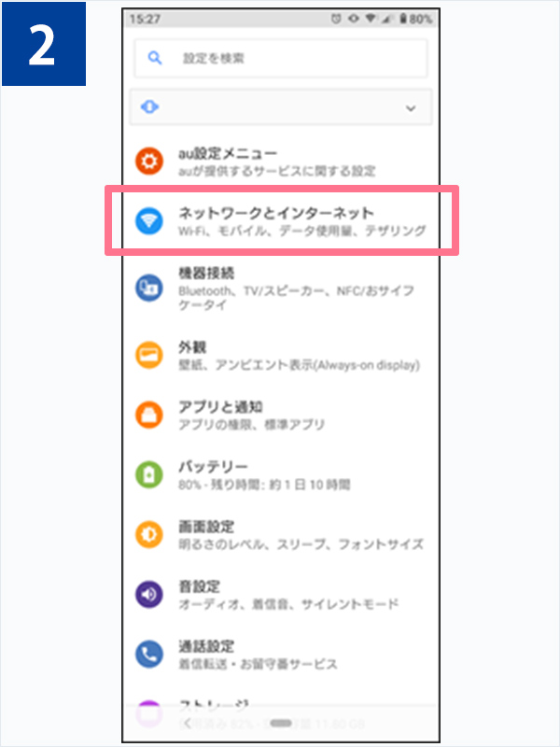
Task: Tap the home pill navigation button
Action: (x=281, y=723)
